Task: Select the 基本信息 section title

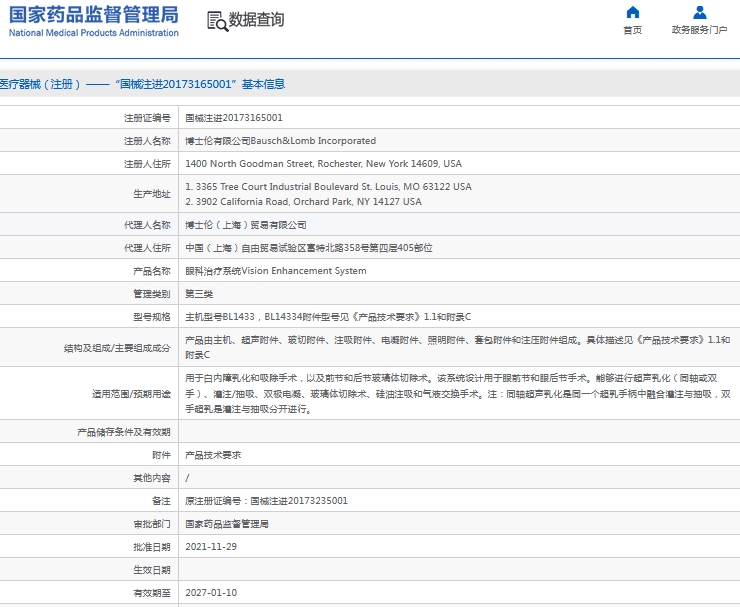Action: pos(263,84)
